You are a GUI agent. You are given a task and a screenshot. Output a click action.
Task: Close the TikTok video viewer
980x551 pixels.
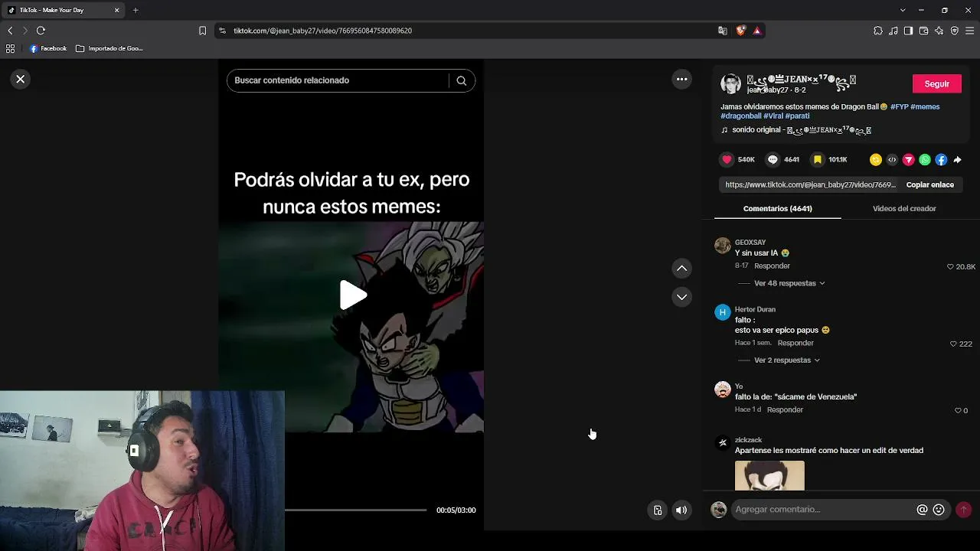click(x=21, y=79)
